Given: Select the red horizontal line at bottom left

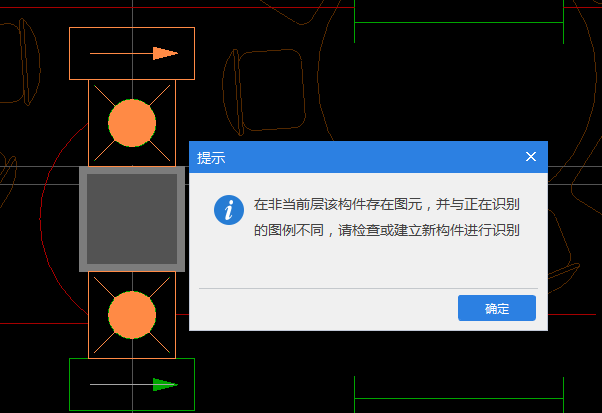Looking at the screenshot, I should click(44, 323).
